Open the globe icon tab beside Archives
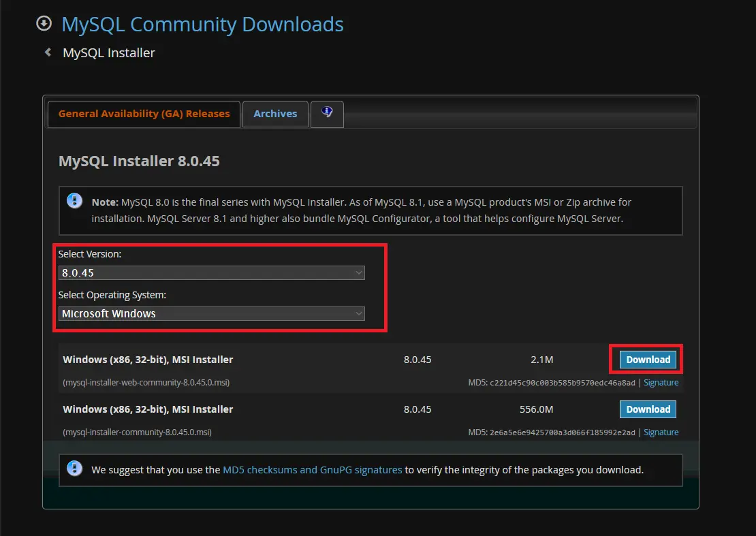Image resolution: width=756 pixels, height=536 pixels. (x=327, y=113)
